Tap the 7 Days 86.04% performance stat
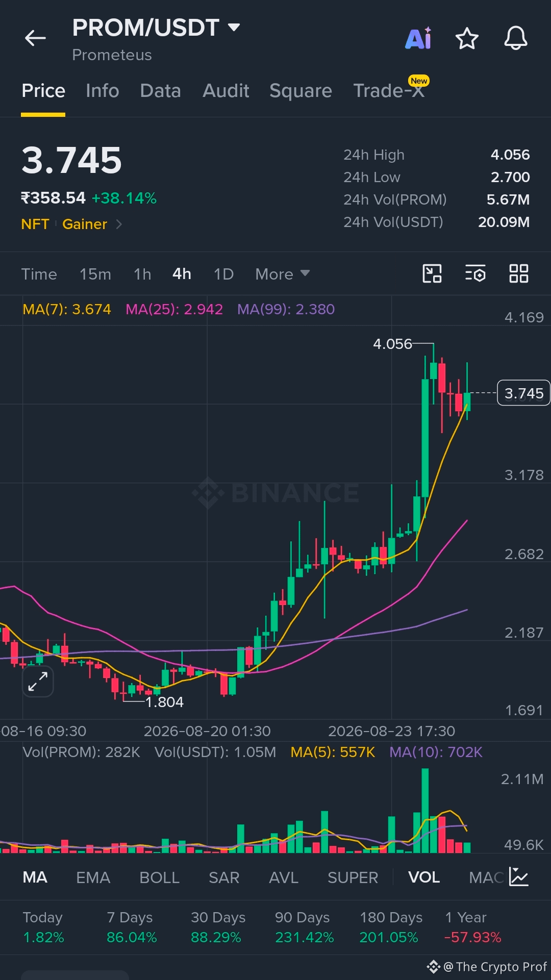The width and height of the screenshot is (551, 980). [132, 927]
